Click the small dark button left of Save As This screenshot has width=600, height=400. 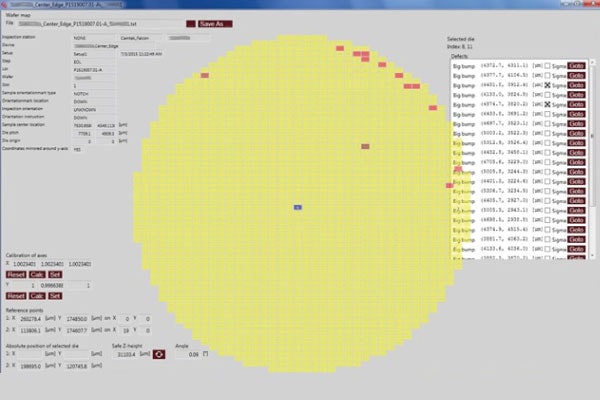[x=191, y=22]
